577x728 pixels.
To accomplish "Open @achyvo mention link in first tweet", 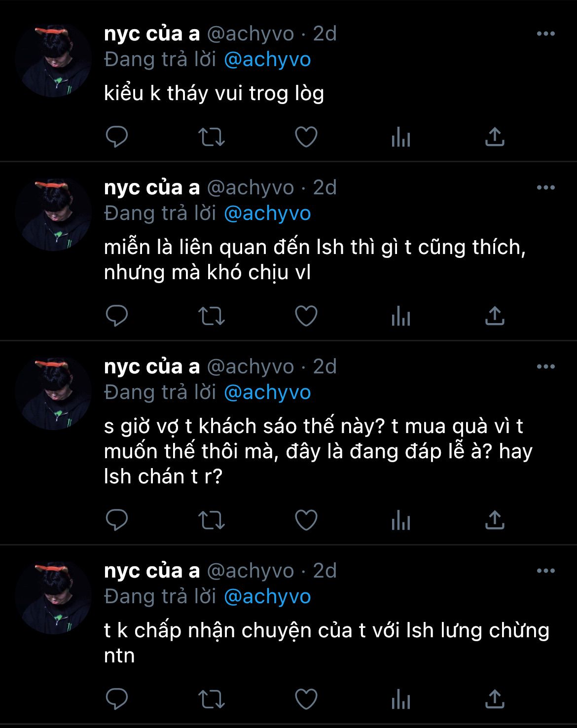I will click(x=267, y=60).
